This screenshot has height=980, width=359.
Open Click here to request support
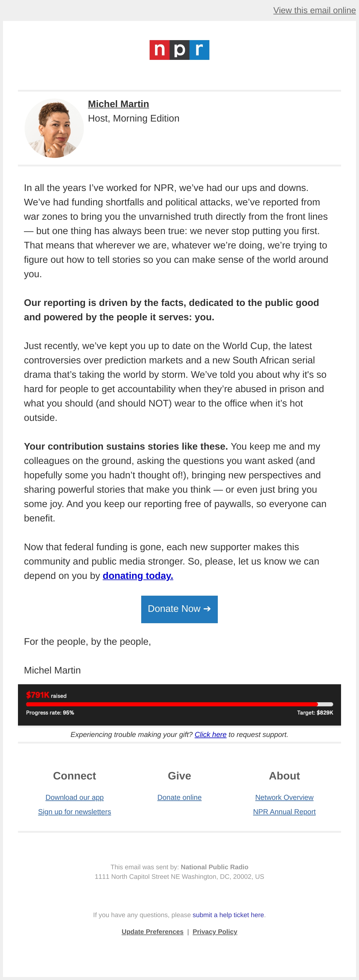(x=210, y=734)
